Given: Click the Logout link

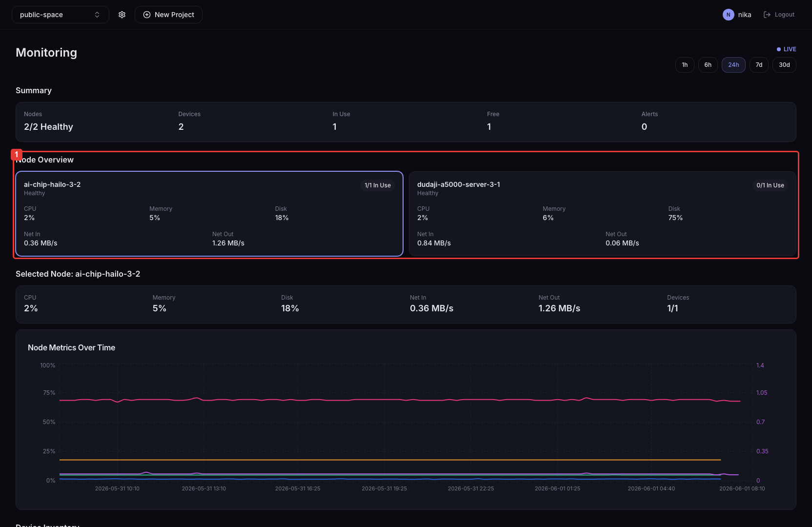Looking at the screenshot, I should pos(779,15).
